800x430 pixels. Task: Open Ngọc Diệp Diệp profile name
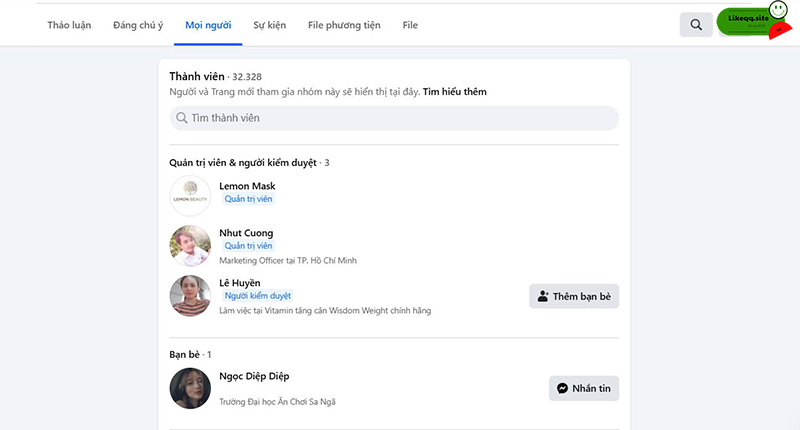(x=254, y=376)
